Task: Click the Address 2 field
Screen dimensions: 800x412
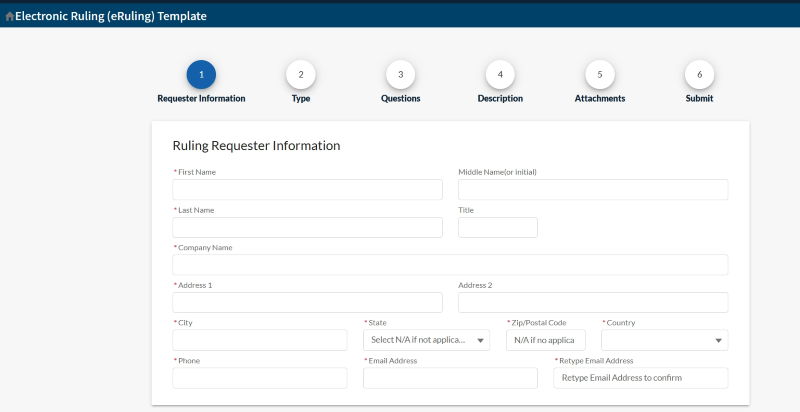Action: [x=593, y=303]
